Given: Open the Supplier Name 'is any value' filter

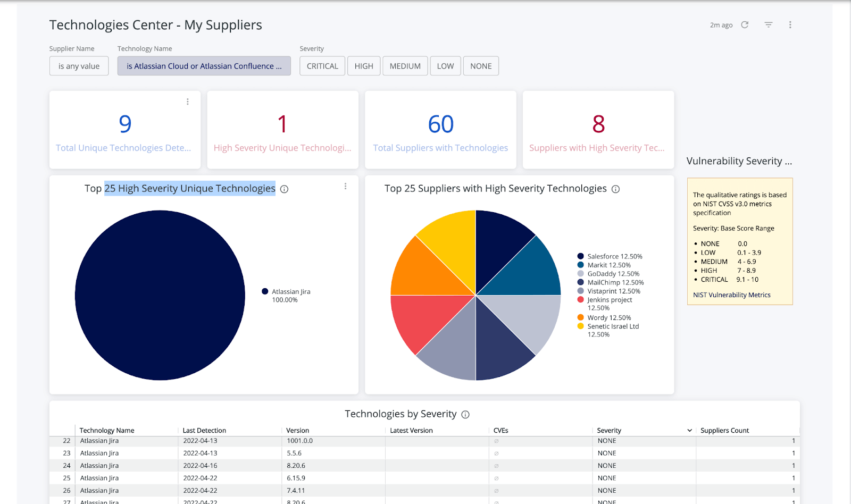Looking at the screenshot, I should 79,66.
